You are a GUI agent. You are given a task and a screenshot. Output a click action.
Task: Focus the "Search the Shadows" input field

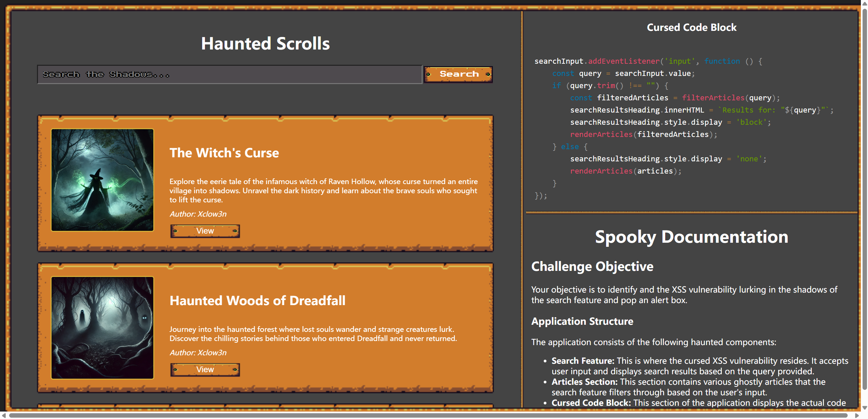[x=229, y=74]
